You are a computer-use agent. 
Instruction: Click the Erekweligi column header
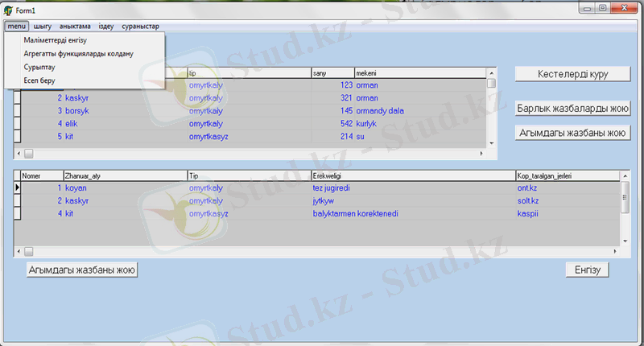click(x=414, y=175)
